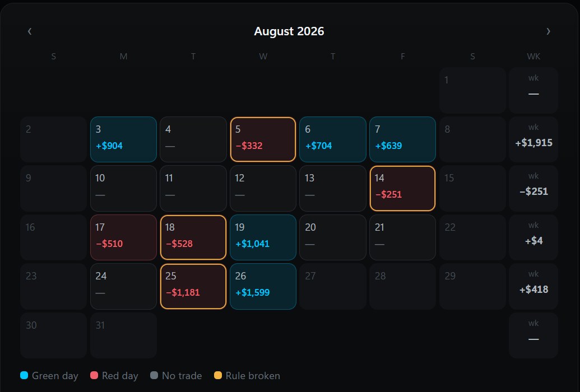Click the red Red day legend dot
580x392 pixels.
(x=94, y=375)
